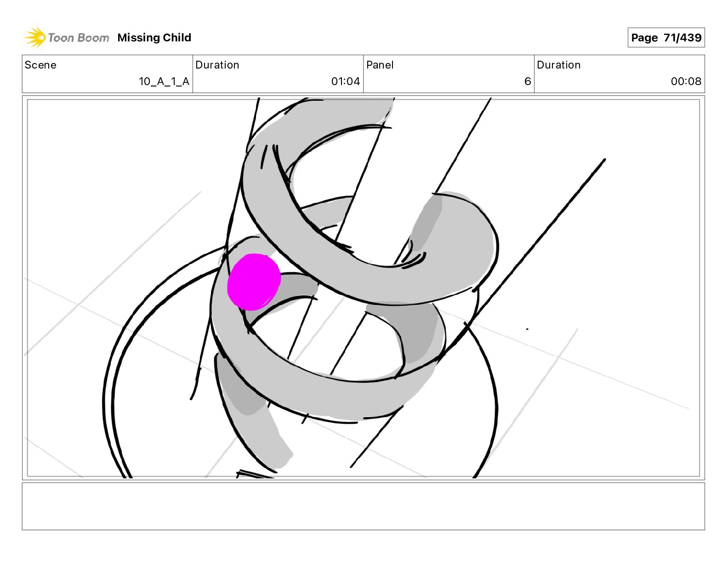This screenshot has width=728, height=563.
Task: Click the 'Scene' header label
Action: point(40,65)
